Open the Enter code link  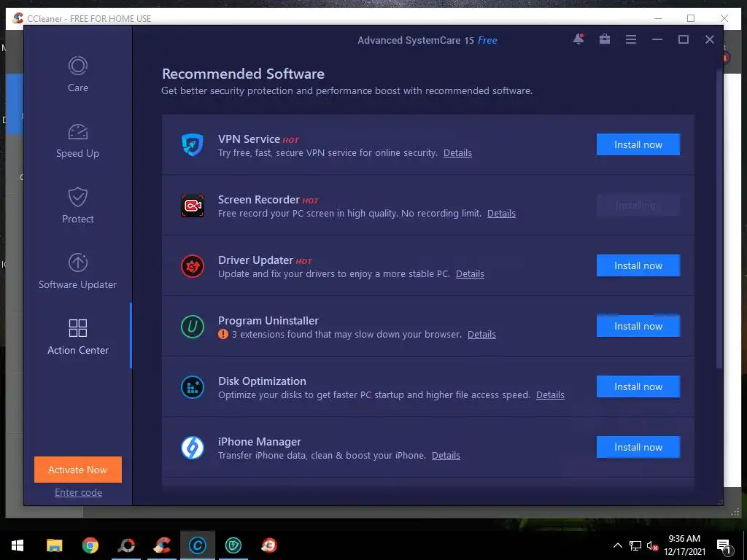[x=78, y=492]
